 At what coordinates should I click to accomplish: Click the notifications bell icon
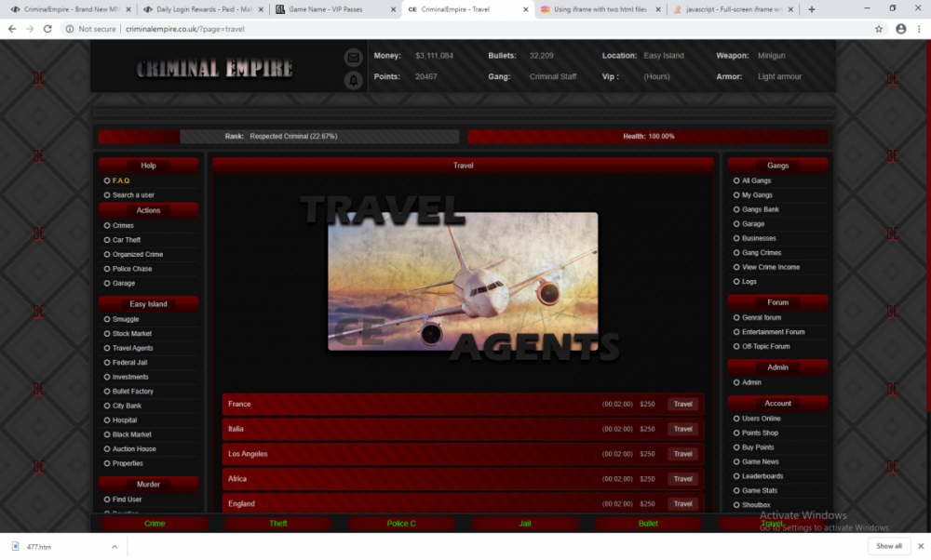click(354, 81)
